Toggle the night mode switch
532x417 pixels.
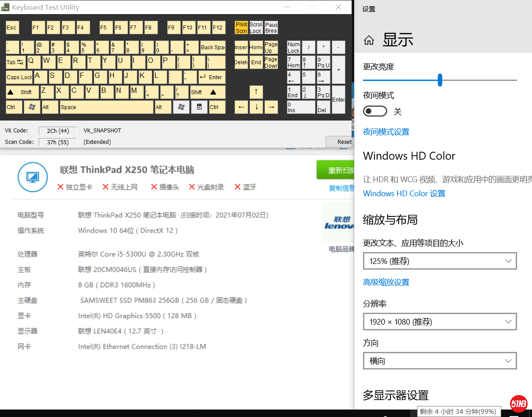click(375, 111)
